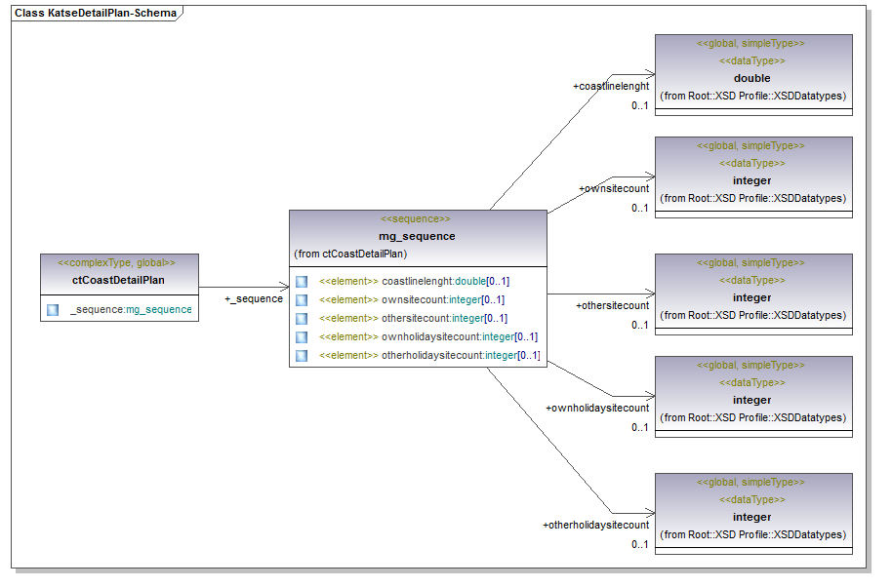Screen dimensions: 892x588
Task: Click the +othersitecount role label
Action: (x=612, y=306)
